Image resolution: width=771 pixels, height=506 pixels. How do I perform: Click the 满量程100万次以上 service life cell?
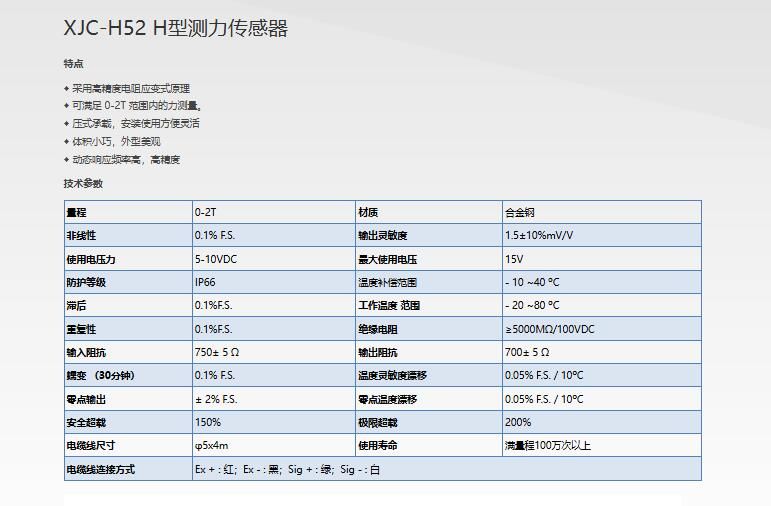tap(548, 445)
